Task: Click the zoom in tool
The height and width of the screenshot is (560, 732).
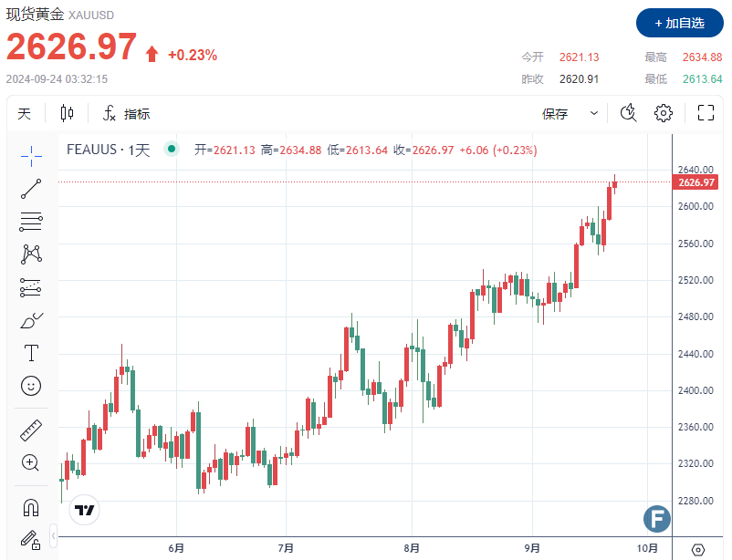Action: pos(31,462)
